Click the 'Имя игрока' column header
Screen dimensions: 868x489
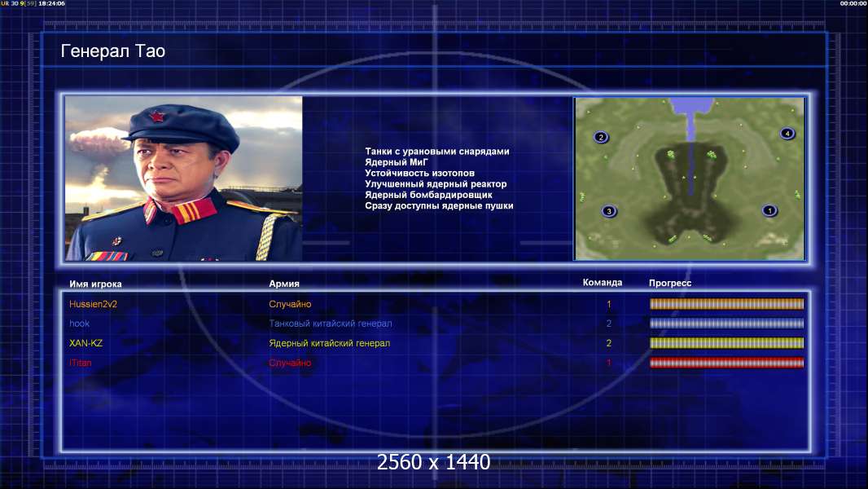[95, 284]
